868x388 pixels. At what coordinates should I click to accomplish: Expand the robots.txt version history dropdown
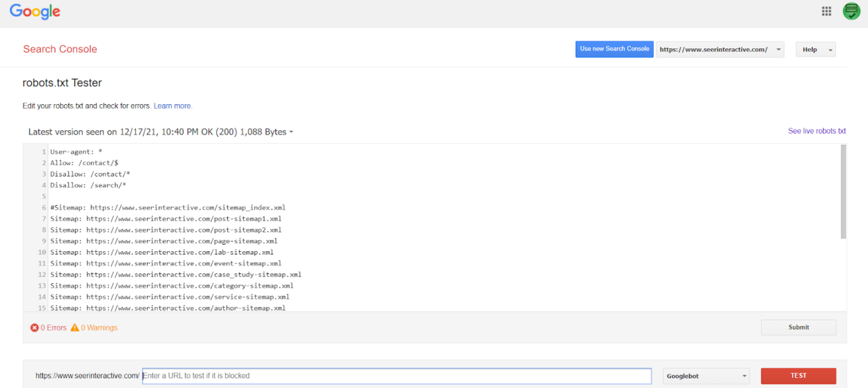[292, 131]
